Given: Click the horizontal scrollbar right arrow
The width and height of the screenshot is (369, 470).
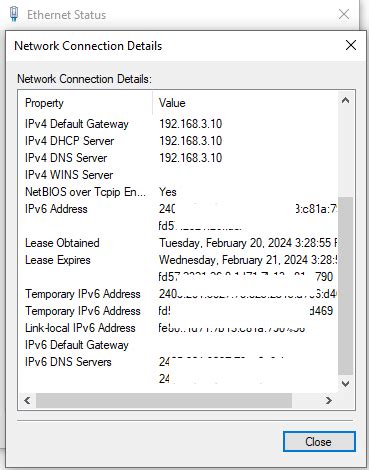Looking at the screenshot, I should coord(328,400).
